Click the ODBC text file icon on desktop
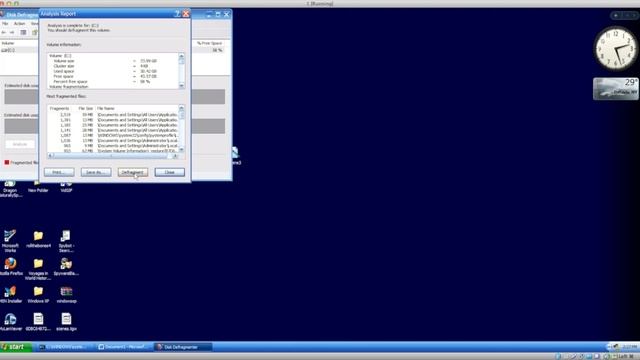This screenshot has height=360, width=640. tap(38, 322)
